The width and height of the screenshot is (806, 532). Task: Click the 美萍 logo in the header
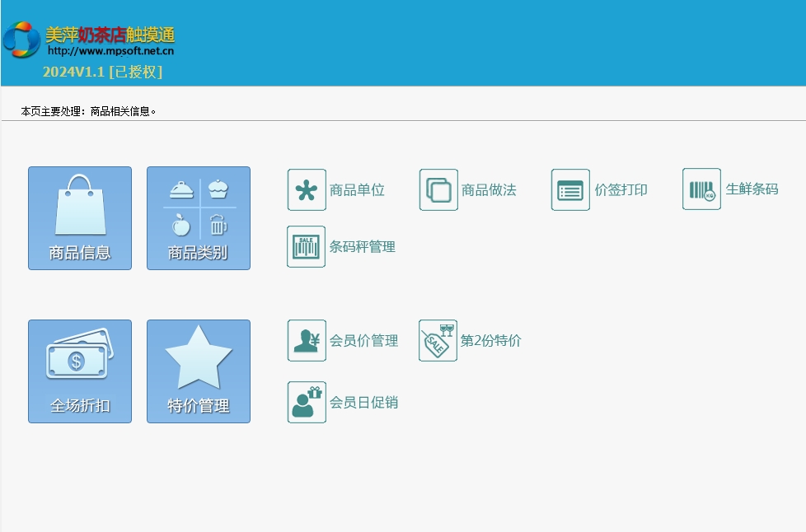21,39
